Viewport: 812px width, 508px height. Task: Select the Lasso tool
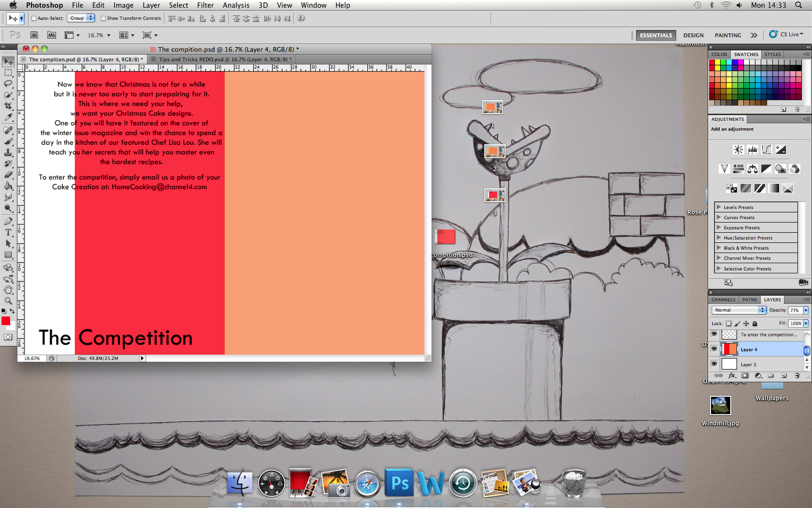click(8, 84)
